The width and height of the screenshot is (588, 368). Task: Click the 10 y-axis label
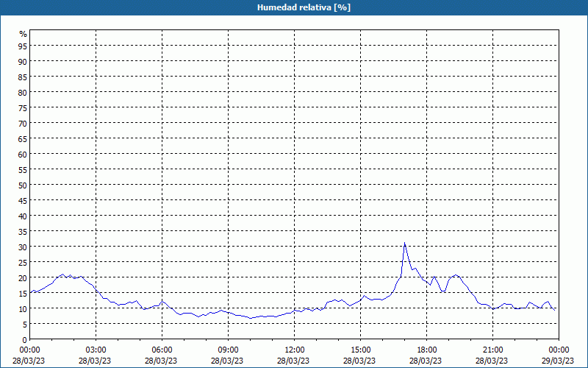click(23, 309)
